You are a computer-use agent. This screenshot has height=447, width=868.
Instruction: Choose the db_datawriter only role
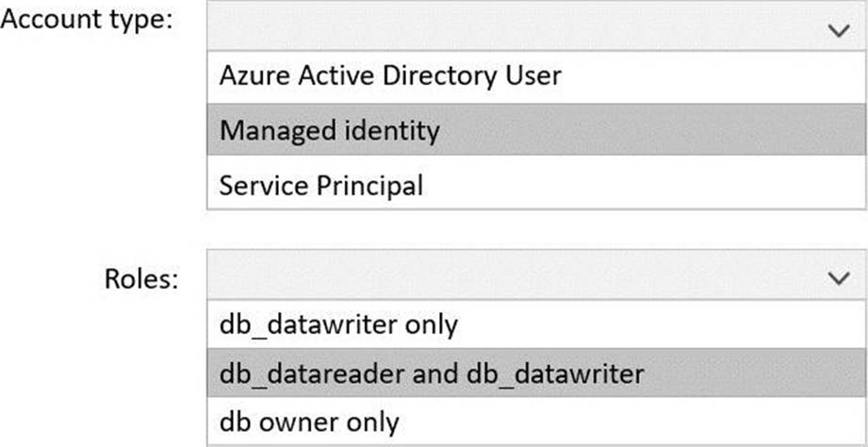(338, 324)
